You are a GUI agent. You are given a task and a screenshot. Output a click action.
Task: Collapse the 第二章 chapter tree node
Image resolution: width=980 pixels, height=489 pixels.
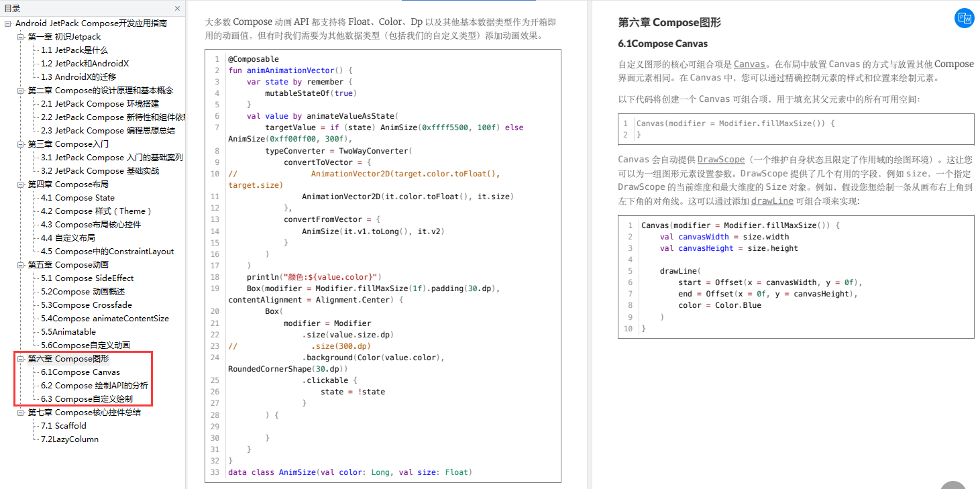(21, 91)
